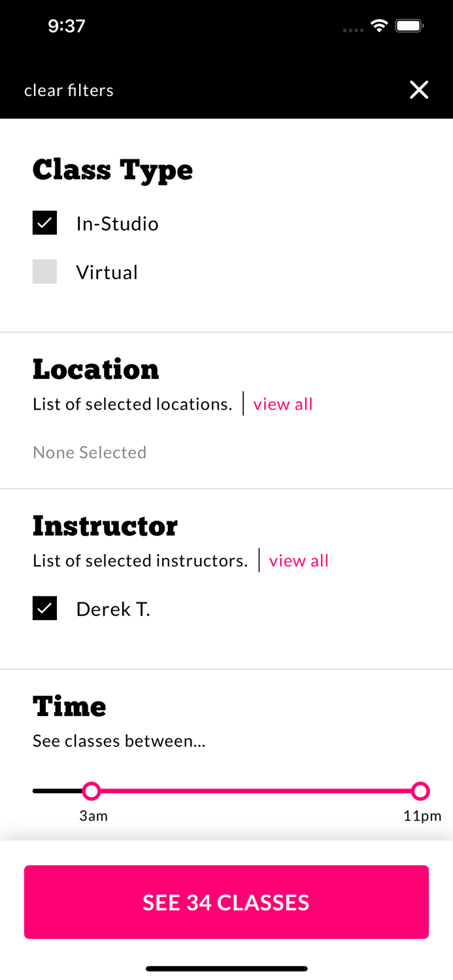Tap the Wi-Fi status icon

(x=378, y=26)
